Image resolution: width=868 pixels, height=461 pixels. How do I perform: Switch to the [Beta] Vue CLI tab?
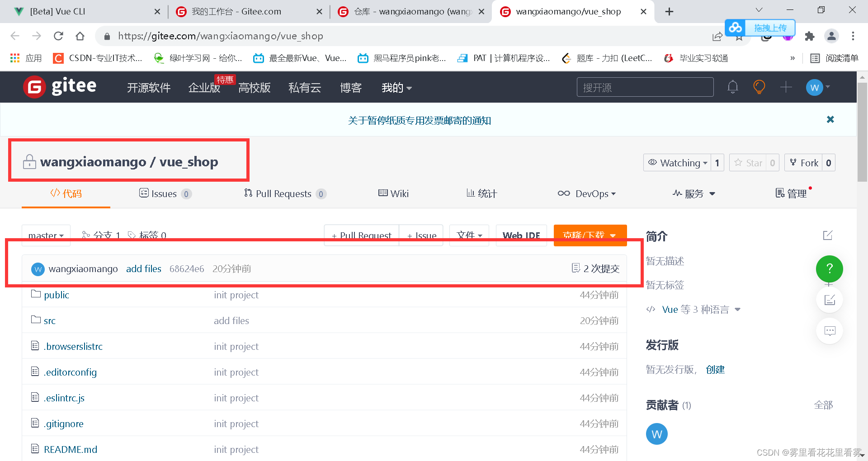[x=86, y=12]
